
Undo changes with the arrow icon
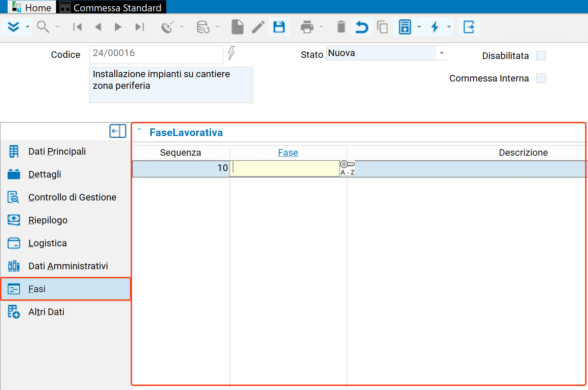pos(362,27)
